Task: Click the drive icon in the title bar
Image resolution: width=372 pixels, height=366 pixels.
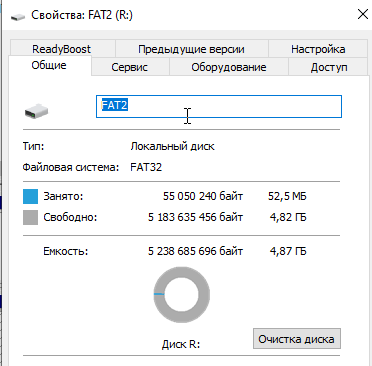Action: [x=18, y=16]
